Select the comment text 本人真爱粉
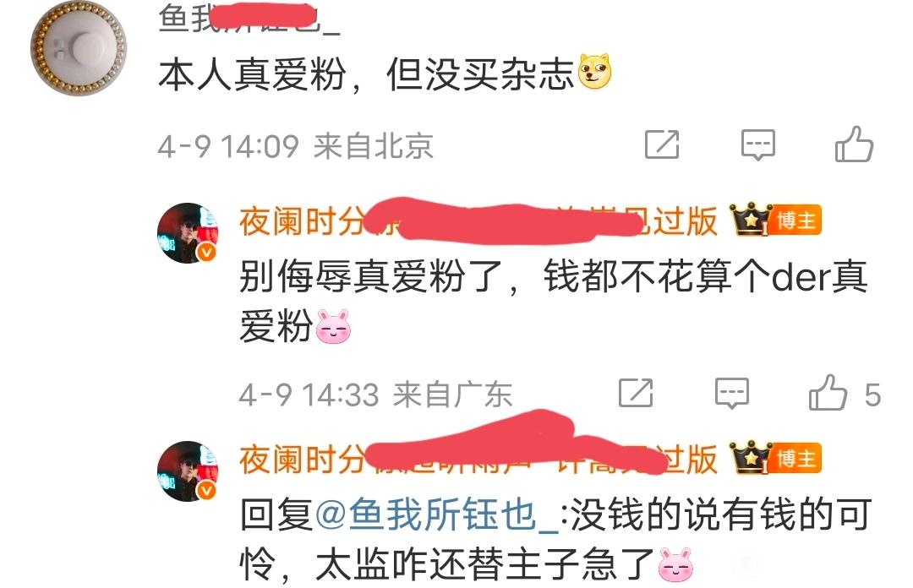913x588 pixels. [252, 75]
